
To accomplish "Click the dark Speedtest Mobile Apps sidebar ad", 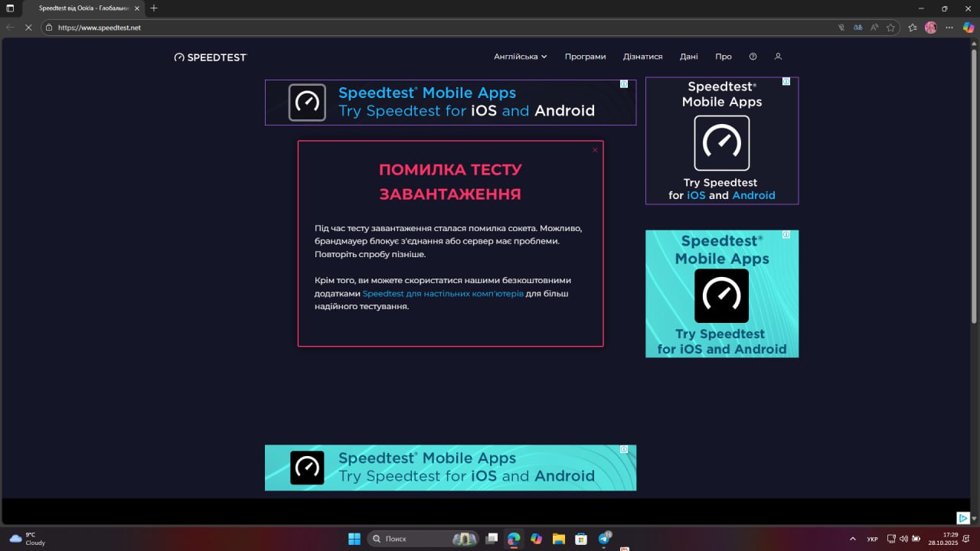I will (x=722, y=141).
